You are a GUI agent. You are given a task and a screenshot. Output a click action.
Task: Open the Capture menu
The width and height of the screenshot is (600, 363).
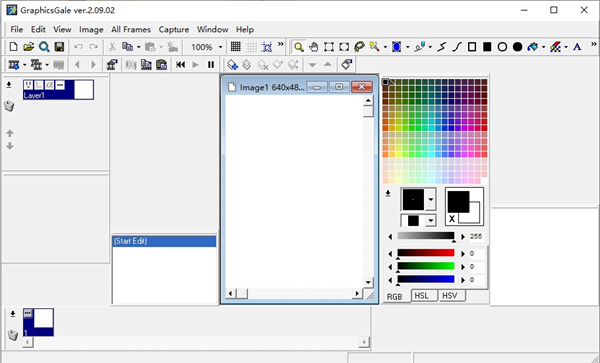pos(174,29)
